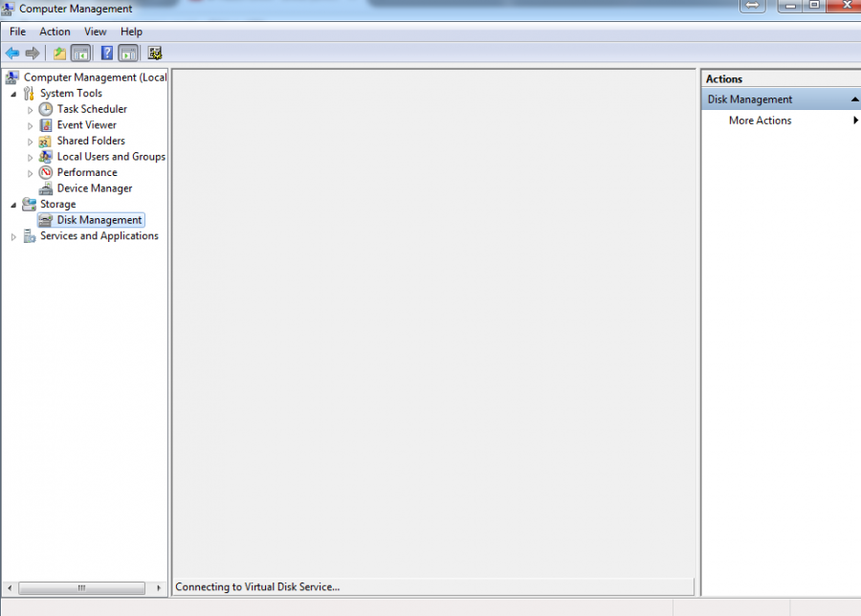
Task: Select Event Viewer in System Tools
Action: (86, 125)
